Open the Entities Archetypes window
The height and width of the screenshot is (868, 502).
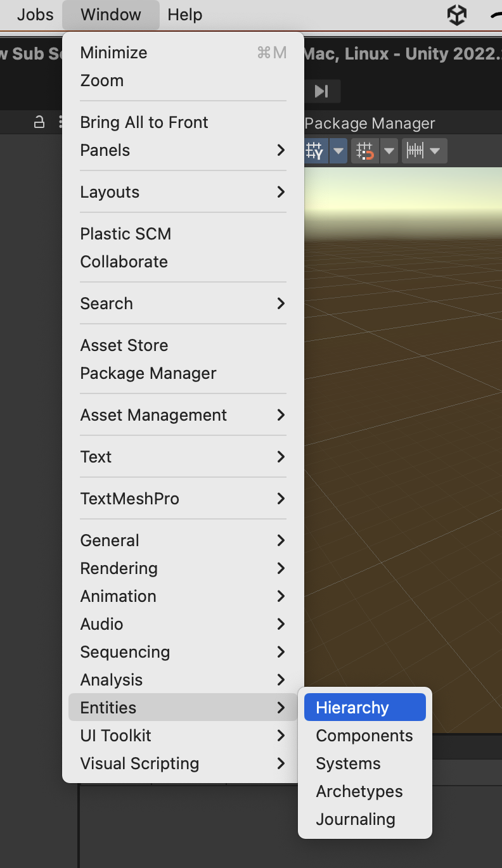365,791
